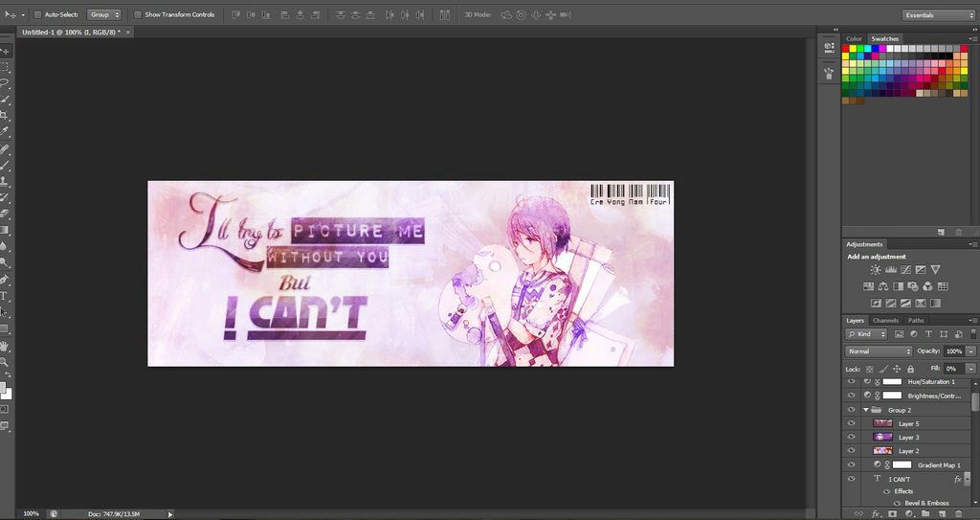Open Auto-Select Group dropdown
The height and width of the screenshot is (520, 980).
[103, 14]
